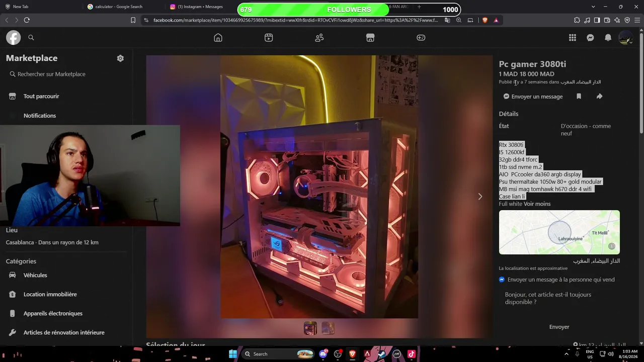Browse Articles de rénovation intérieure category
Screen dimensions: 644x362
pyautogui.click(x=65, y=332)
